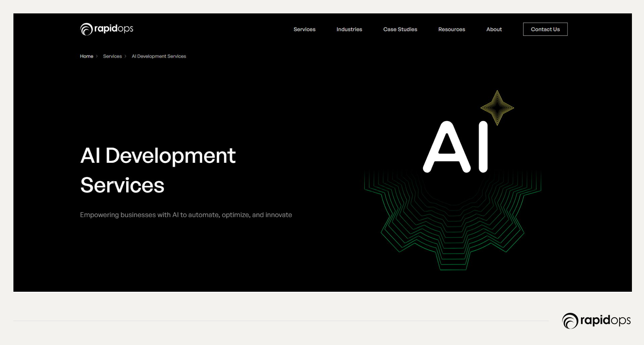Open the Services navigation menu
The image size is (644, 345).
[304, 29]
